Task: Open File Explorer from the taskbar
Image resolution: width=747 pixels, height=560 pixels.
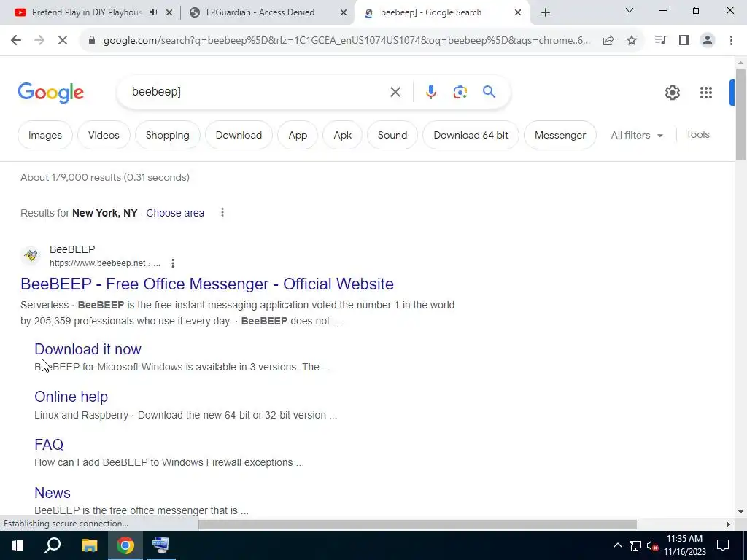Action: tap(89, 545)
